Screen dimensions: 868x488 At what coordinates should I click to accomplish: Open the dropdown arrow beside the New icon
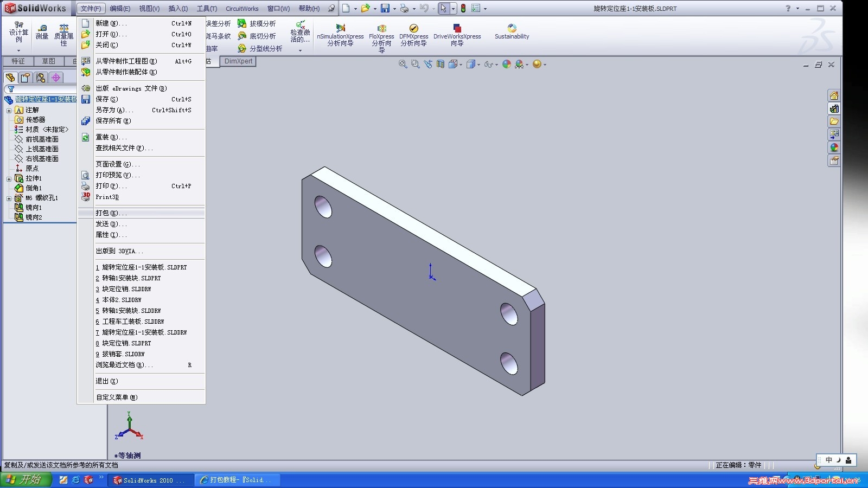click(x=355, y=9)
